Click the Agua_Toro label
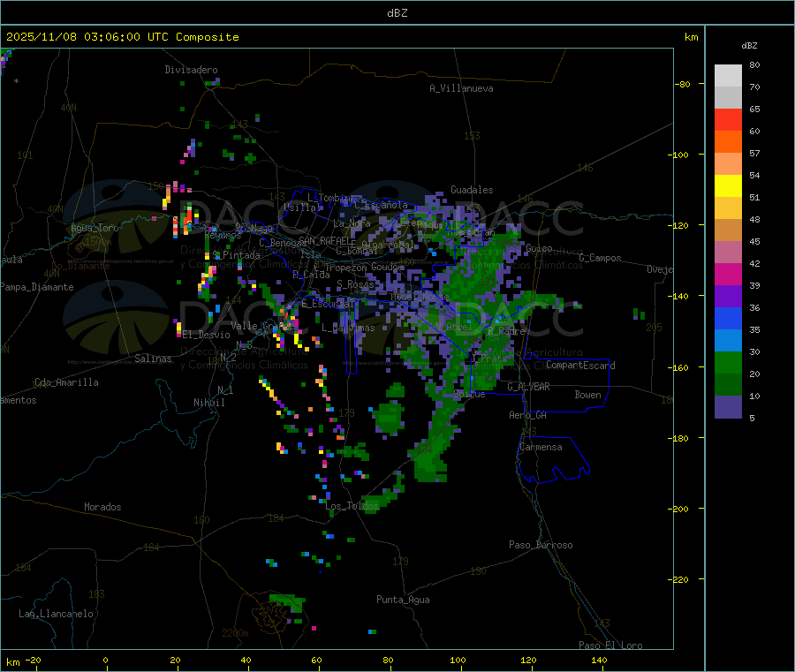Viewport: 795px width, 672px height. coord(95,228)
